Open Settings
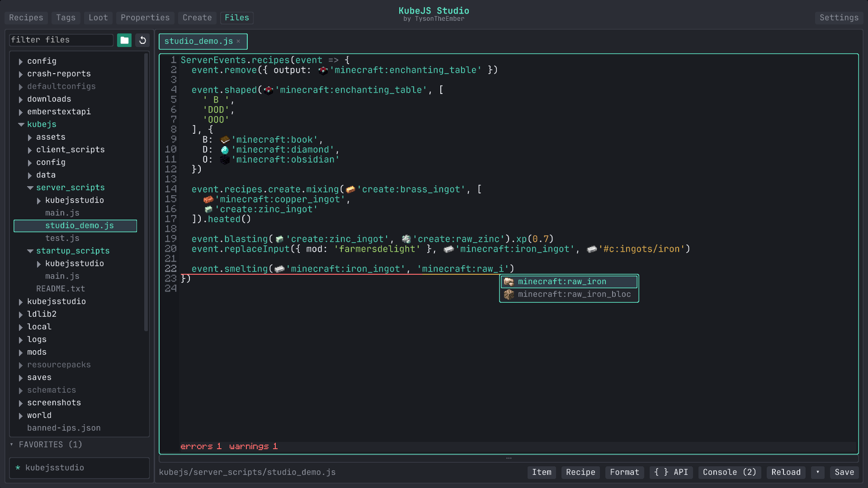The image size is (868, 488). pos(839,18)
